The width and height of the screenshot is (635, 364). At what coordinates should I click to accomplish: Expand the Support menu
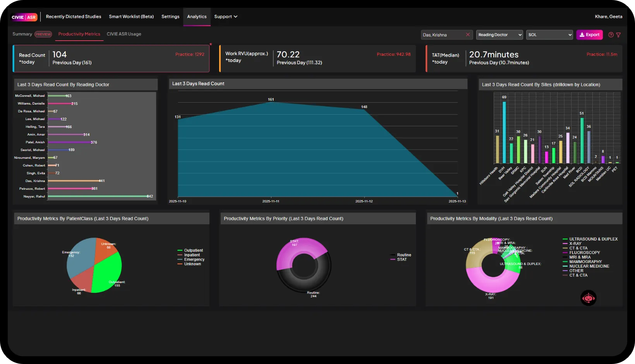click(x=225, y=17)
